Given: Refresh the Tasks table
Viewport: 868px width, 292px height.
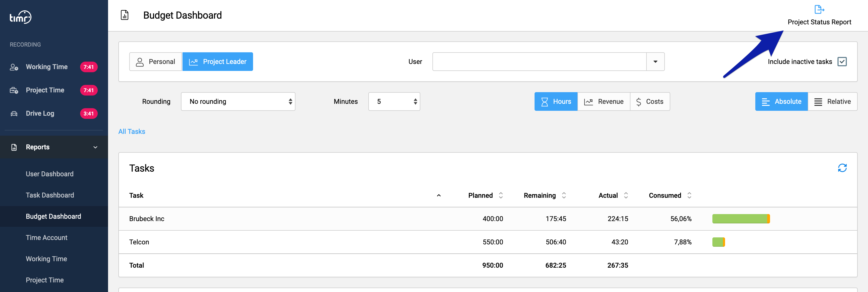Looking at the screenshot, I should (x=842, y=168).
